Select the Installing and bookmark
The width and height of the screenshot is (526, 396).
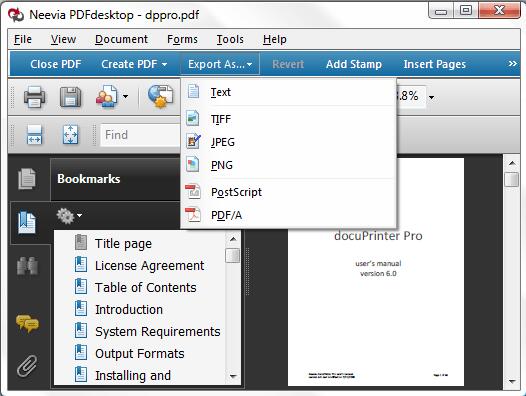pos(133,376)
